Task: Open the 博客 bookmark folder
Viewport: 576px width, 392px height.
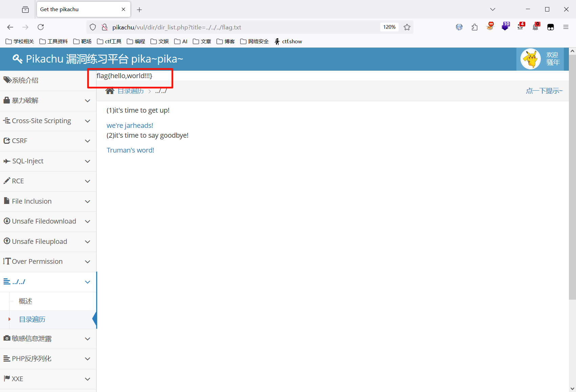Action: (x=226, y=41)
